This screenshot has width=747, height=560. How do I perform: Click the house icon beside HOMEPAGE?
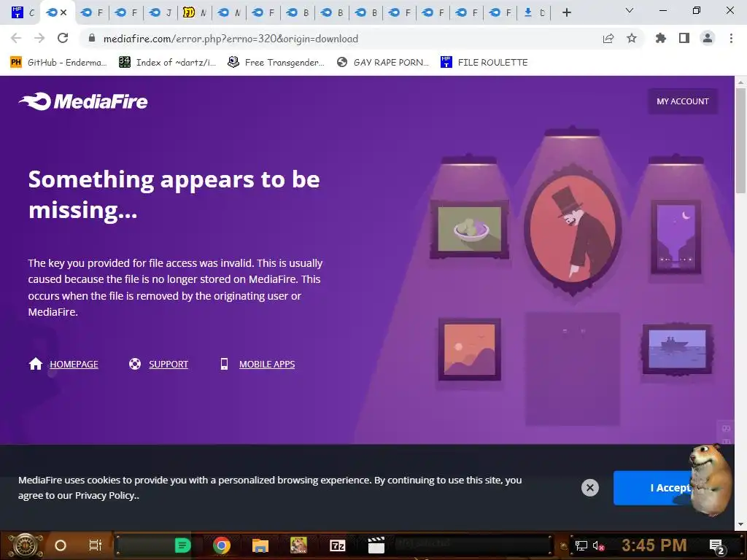[x=36, y=364]
